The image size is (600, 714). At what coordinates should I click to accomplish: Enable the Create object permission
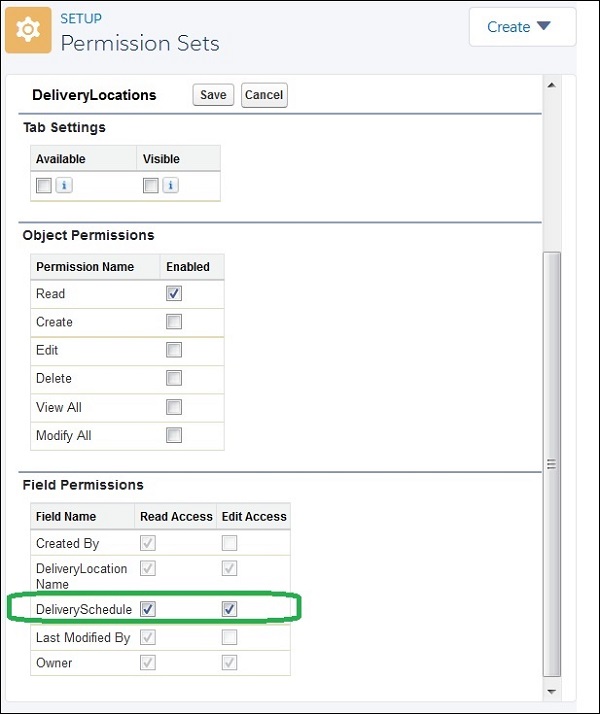point(174,322)
